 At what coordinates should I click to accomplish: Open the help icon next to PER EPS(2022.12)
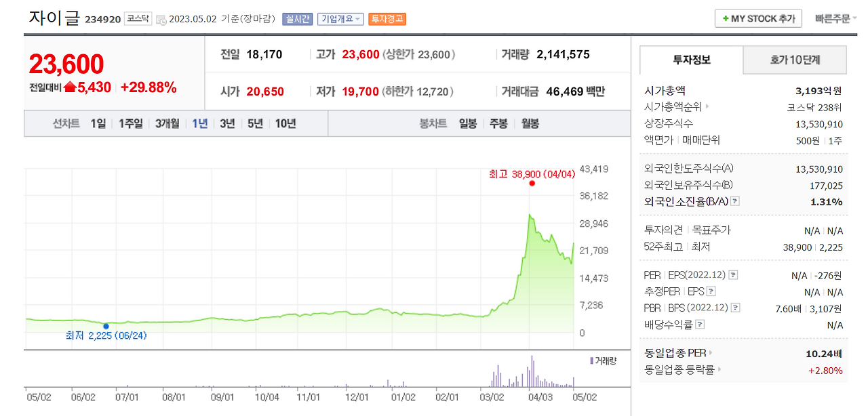point(733,274)
